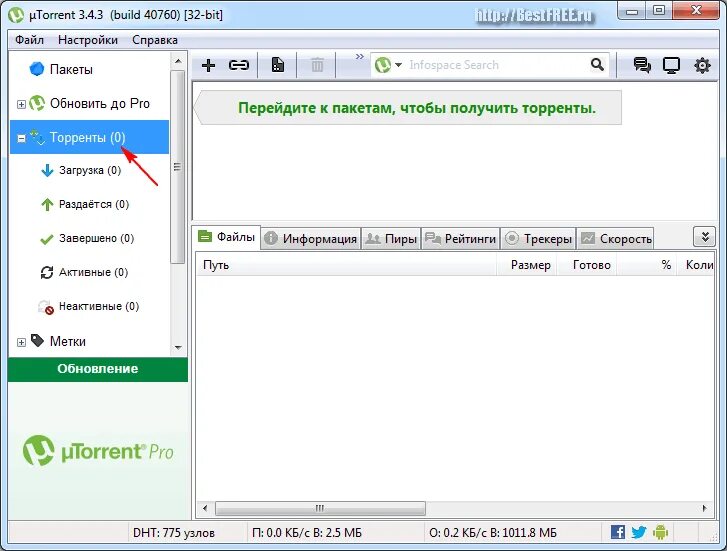Sort by the Размер column header
The image size is (727, 551).
(526, 265)
